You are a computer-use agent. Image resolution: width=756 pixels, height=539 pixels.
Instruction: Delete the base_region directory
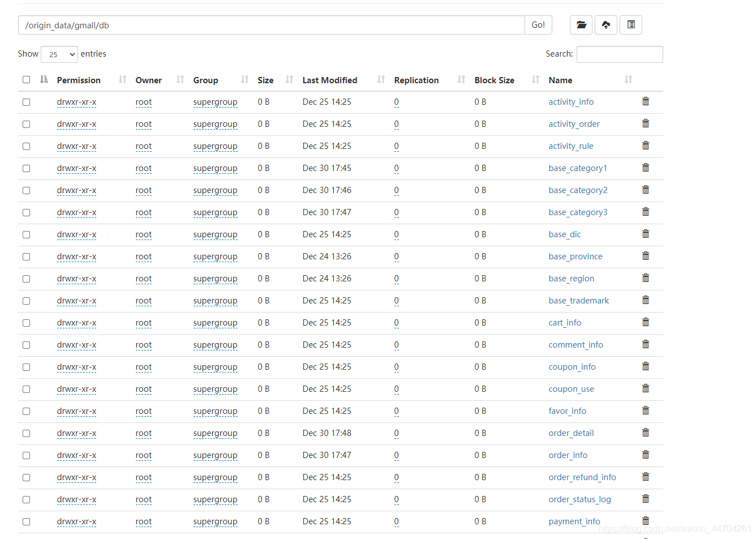pyautogui.click(x=646, y=278)
